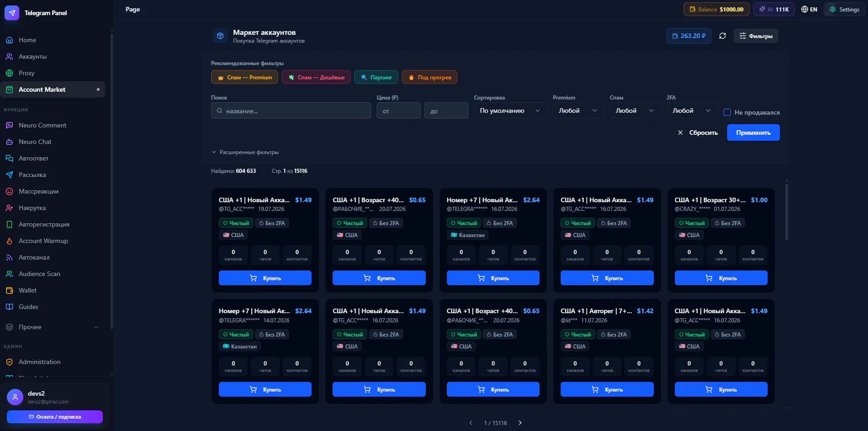The height and width of the screenshot is (431, 868).
Task: Click the devs2 user avatar
Action: [15, 397]
